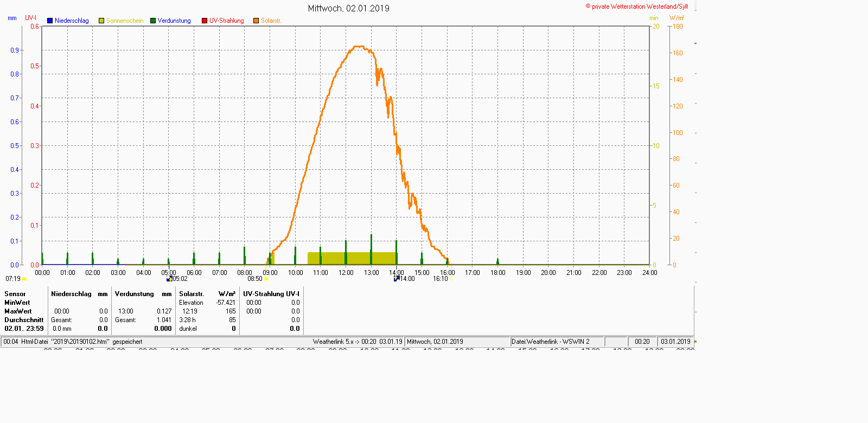This screenshot has height=423, width=868.
Task: Select the Niederschlag legend label
Action: click(x=72, y=21)
